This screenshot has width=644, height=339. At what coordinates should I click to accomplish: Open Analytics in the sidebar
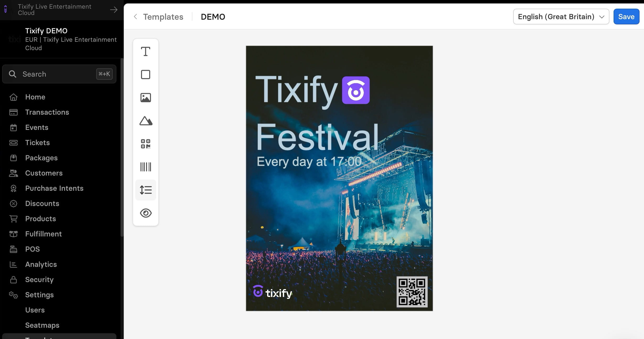pos(41,264)
